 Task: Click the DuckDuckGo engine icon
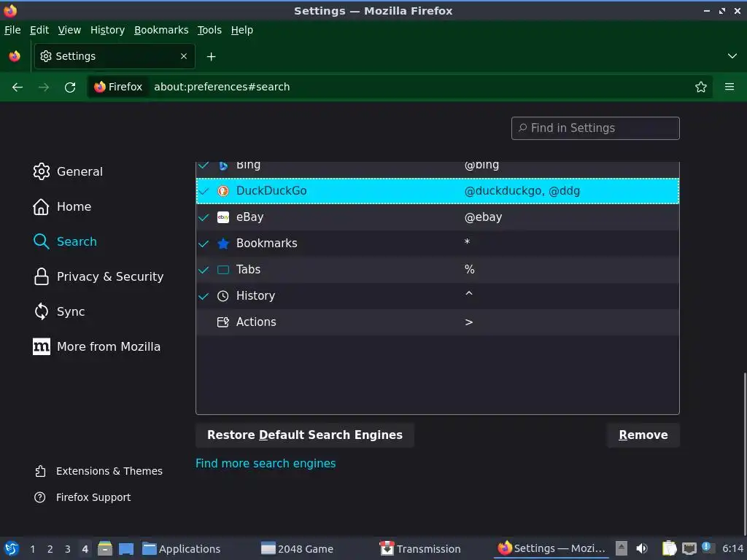point(223,191)
